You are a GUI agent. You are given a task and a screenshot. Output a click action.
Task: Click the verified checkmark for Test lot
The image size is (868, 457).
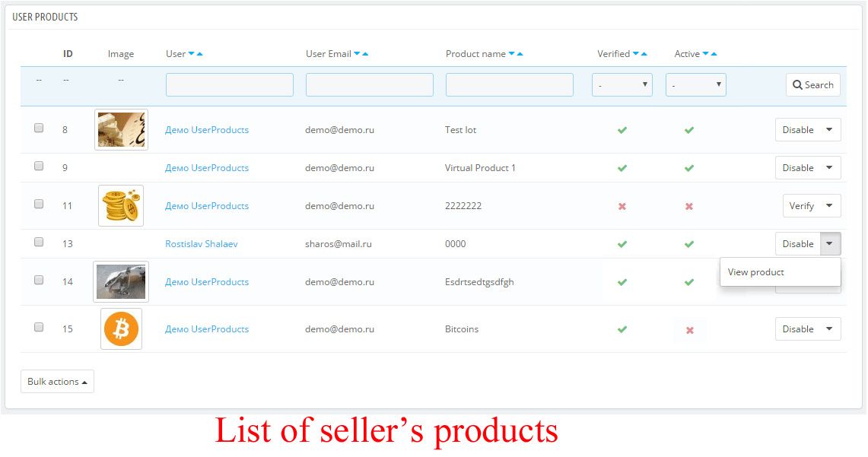pos(622,130)
